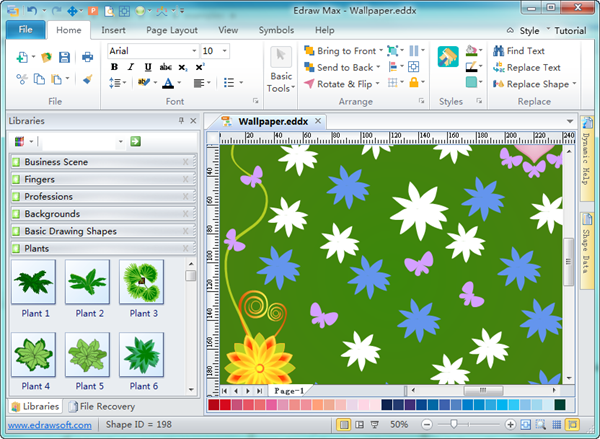Viewport: 600px width, 439px height.
Task: Toggle Subscript formatting
Action: (x=183, y=67)
